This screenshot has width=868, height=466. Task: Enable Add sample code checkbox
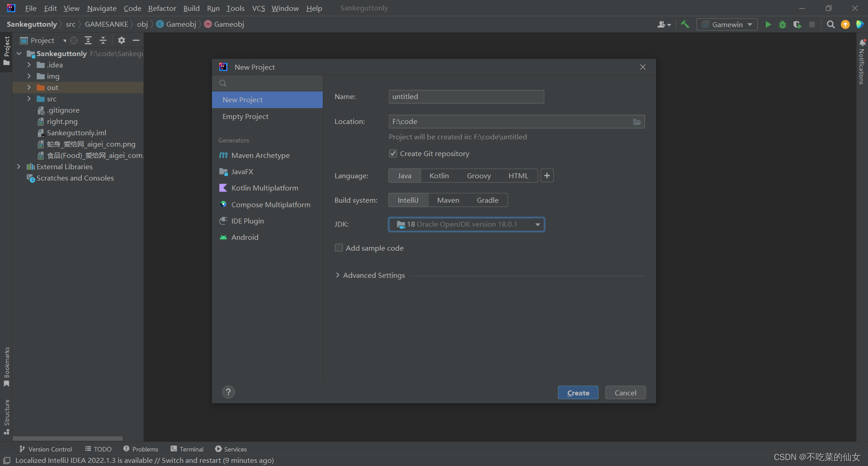coord(339,247)
